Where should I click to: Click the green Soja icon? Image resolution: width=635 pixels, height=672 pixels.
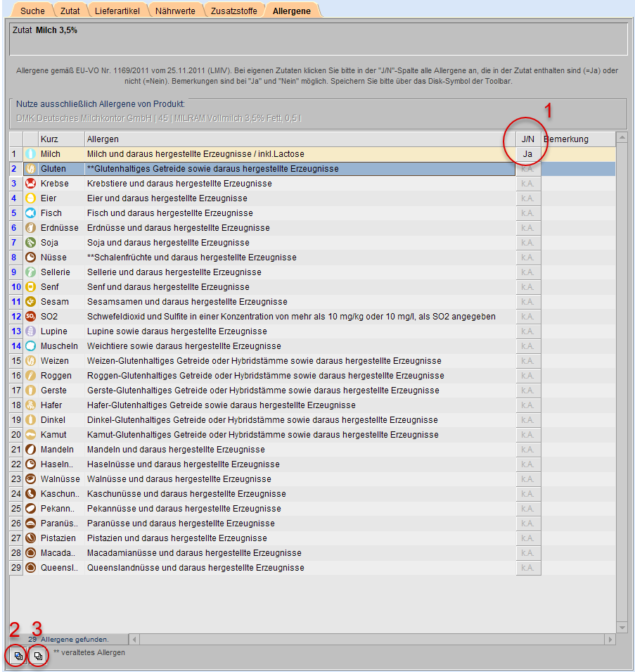coord(30,243)
